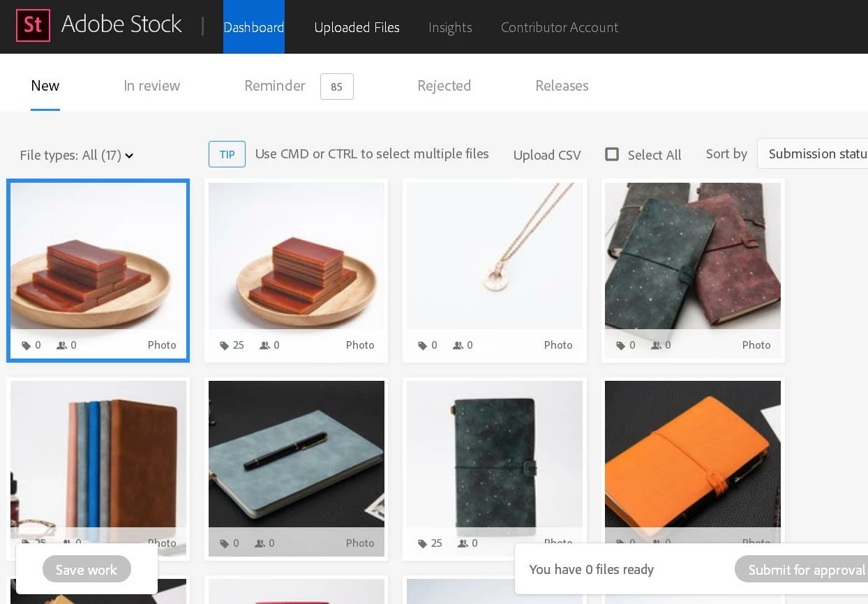Open the Dashboard tab
868x604 pixels.
pyautogui.click(x=254, y=27)
